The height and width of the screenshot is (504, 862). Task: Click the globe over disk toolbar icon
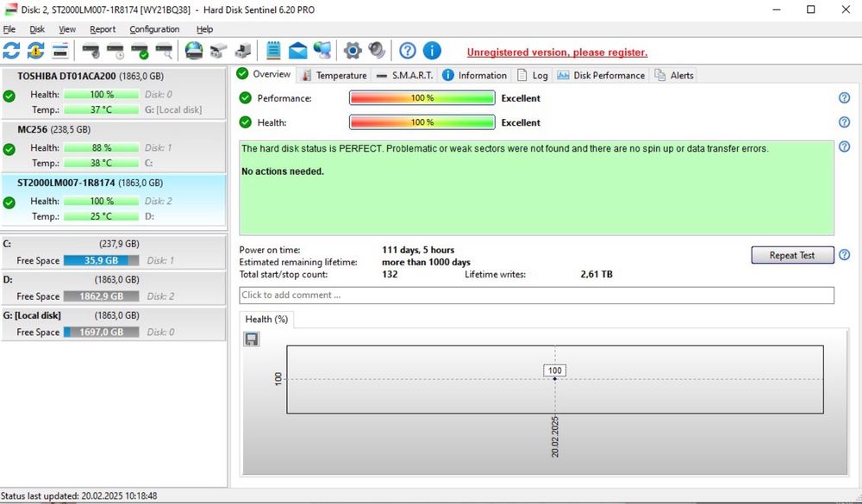pos(193,51)
